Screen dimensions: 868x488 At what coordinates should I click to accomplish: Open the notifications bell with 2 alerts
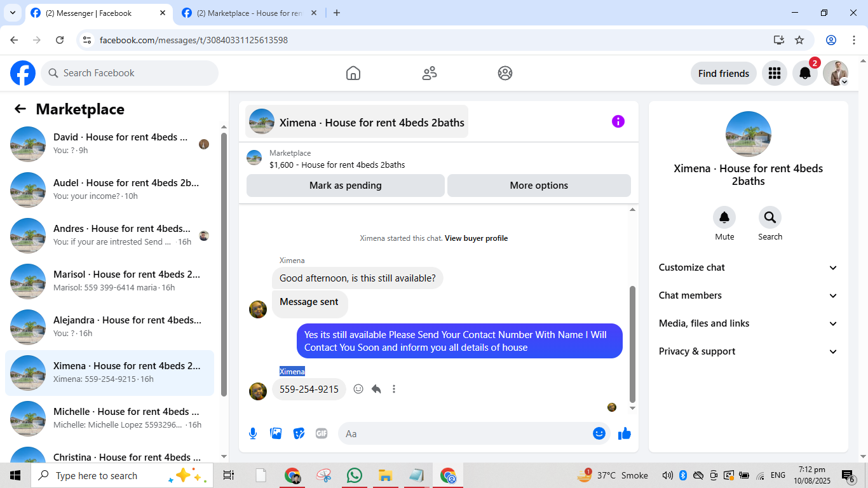[x=805, y=73]
